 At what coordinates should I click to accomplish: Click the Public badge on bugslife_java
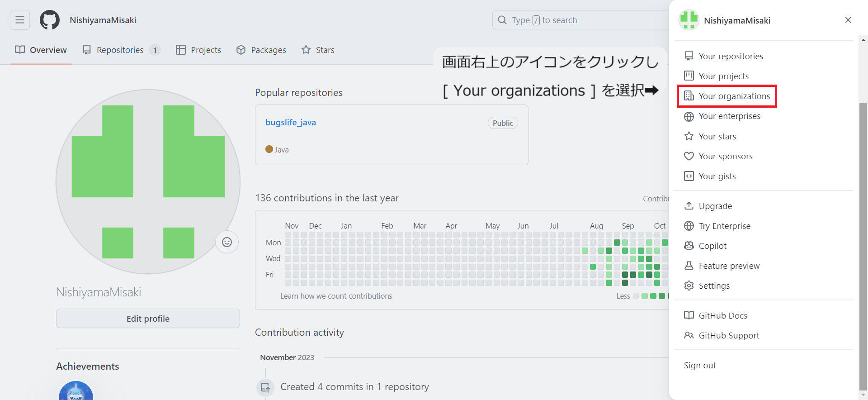pos(503,123)
